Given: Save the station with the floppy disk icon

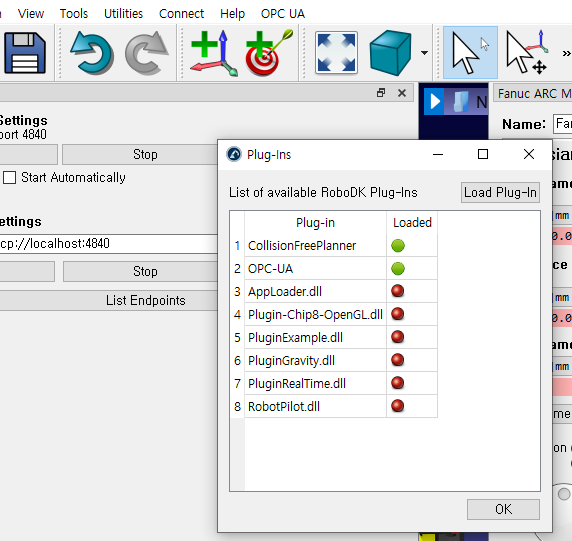Looking at the screenshot, I should 25,53.
